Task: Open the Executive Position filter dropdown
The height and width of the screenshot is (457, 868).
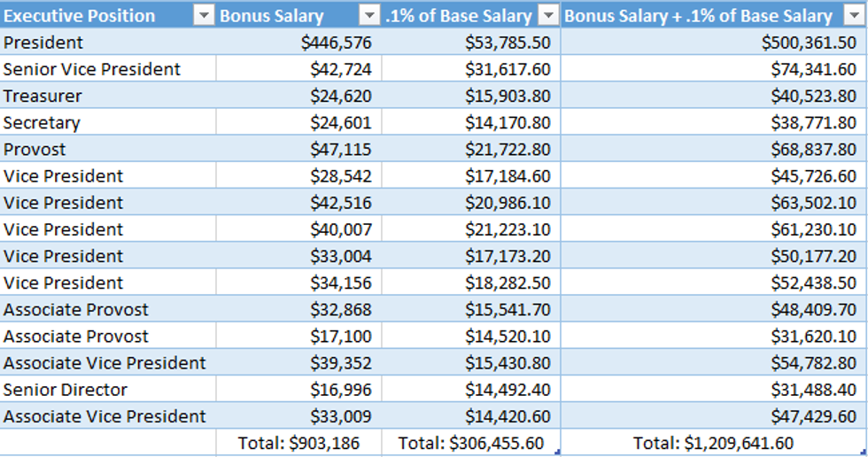Action: (x=204, y=16)
